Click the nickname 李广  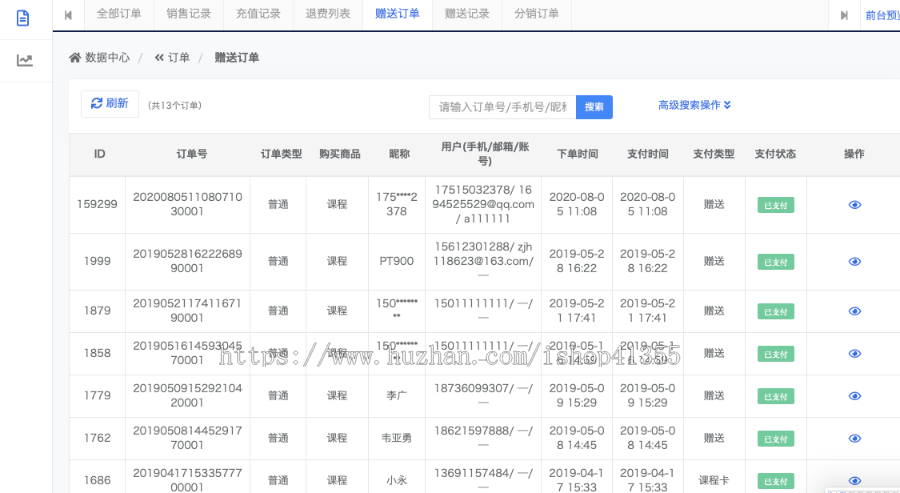click(x=397, y=395)
